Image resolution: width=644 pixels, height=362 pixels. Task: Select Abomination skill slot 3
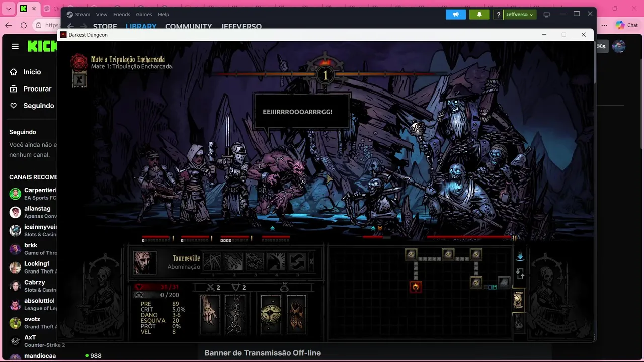pos(255,262)
